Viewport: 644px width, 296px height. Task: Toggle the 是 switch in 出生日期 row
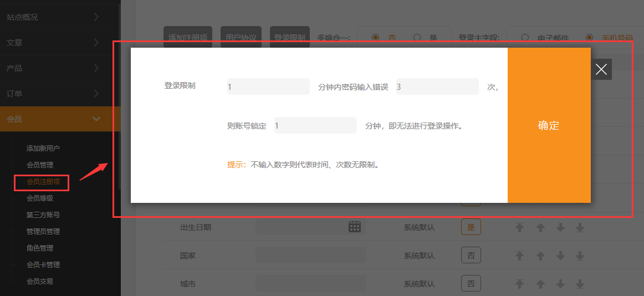471,227
